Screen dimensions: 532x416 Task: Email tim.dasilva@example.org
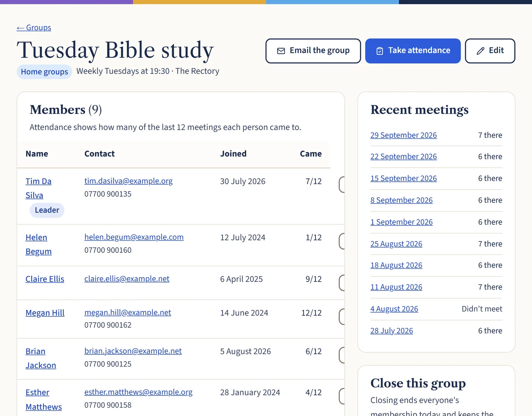(x=128, y=181)
